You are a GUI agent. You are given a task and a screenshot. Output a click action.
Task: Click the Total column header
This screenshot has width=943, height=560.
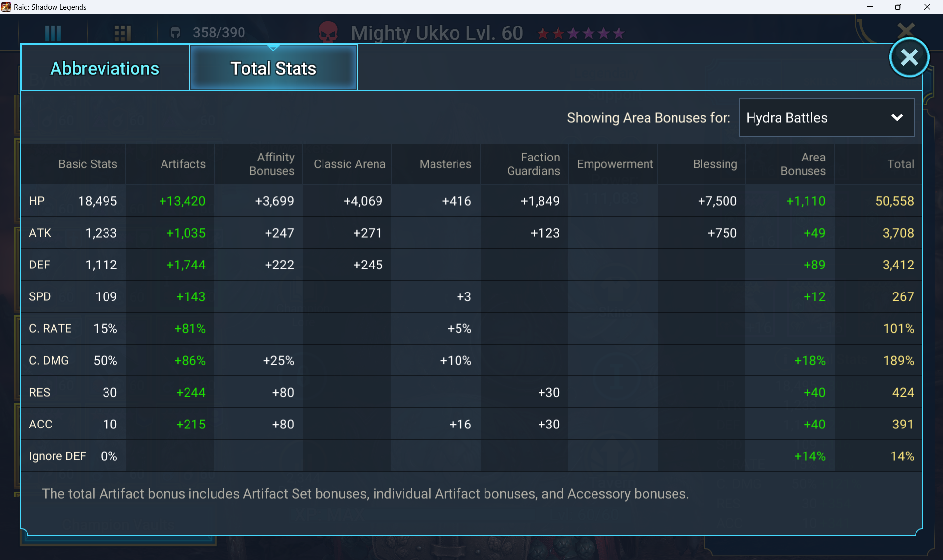pyautogui.click(x=900, y=164)
